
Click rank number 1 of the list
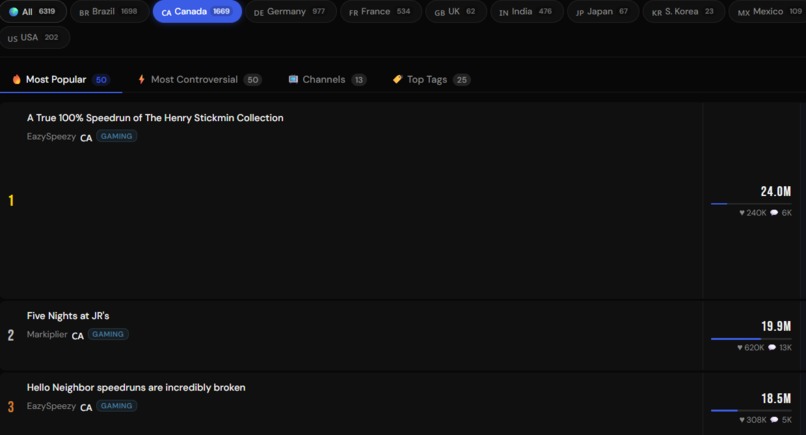point(11,201)
